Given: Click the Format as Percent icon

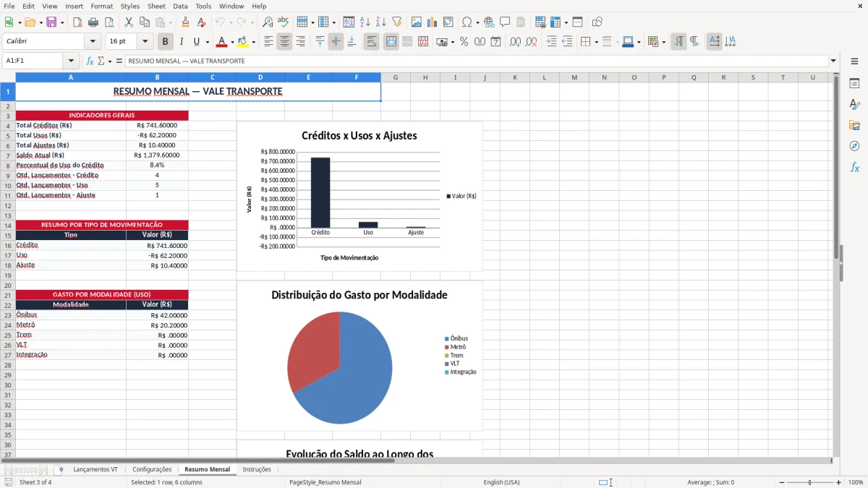Looking at the screenshot, I should [464, 42].
